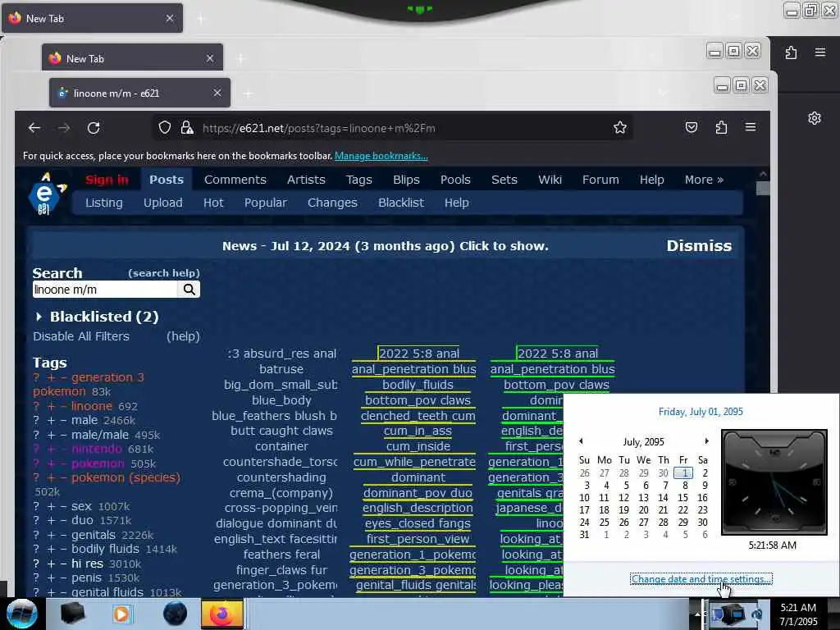Submit search with the magnifier button
Screen dimensions: 840x630
click(189, 290)
